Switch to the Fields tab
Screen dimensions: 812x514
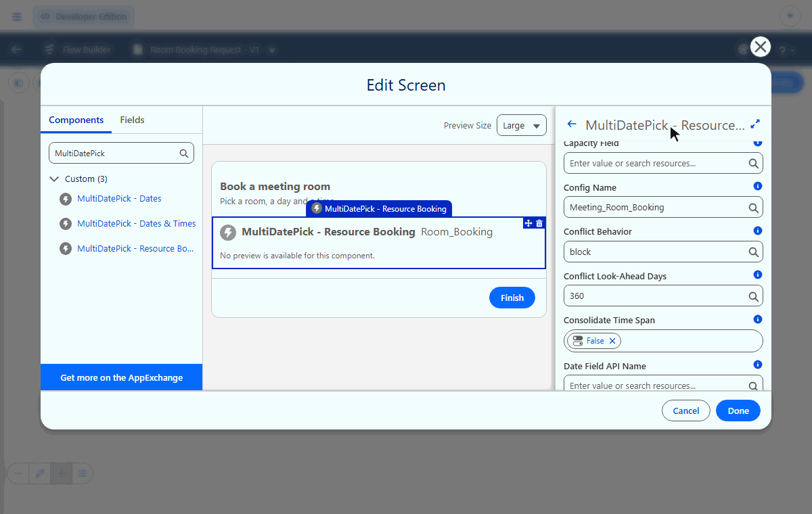click(132, 120)
